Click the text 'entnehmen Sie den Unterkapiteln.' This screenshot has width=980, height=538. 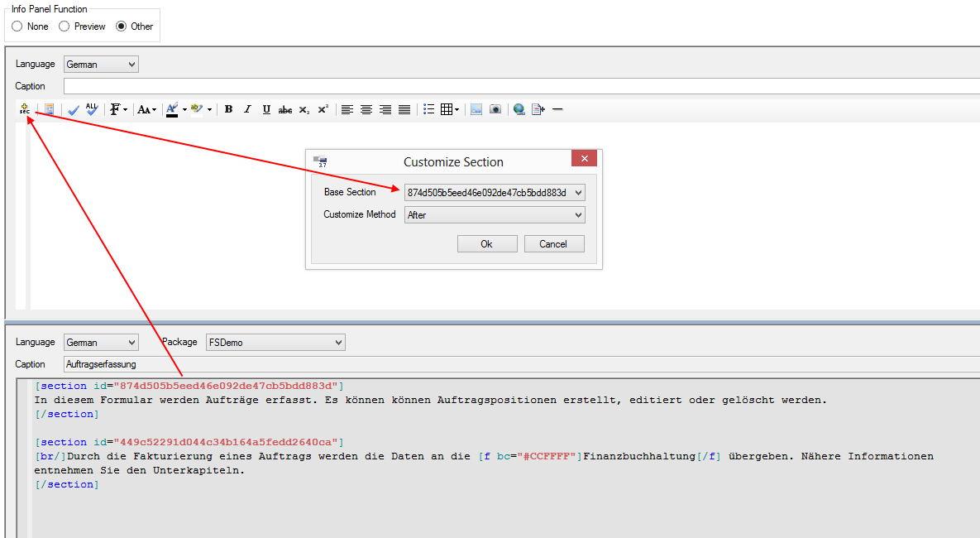coord(140,470)
